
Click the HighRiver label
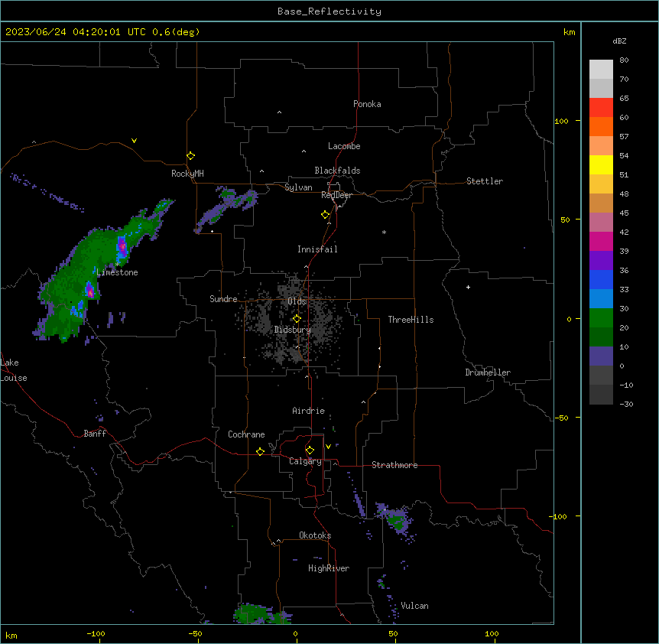tap(329, 568)
